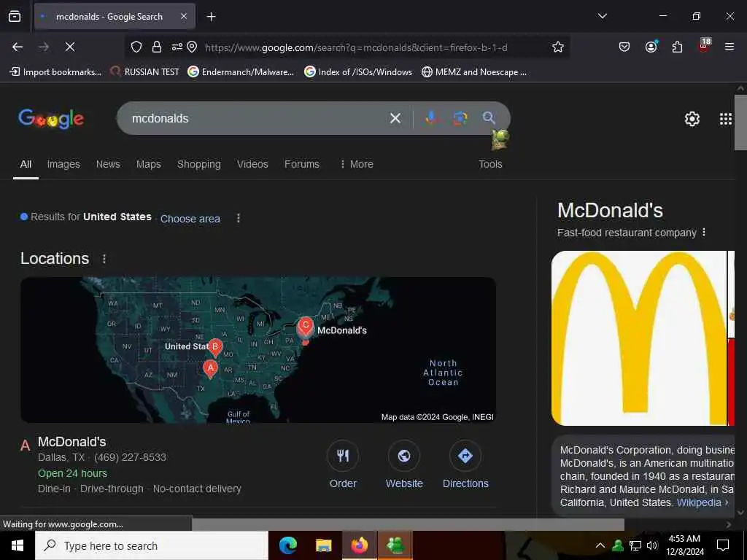Switch to News tab
This screenshot has height=560, width=747.
click(x=108, y=164)
